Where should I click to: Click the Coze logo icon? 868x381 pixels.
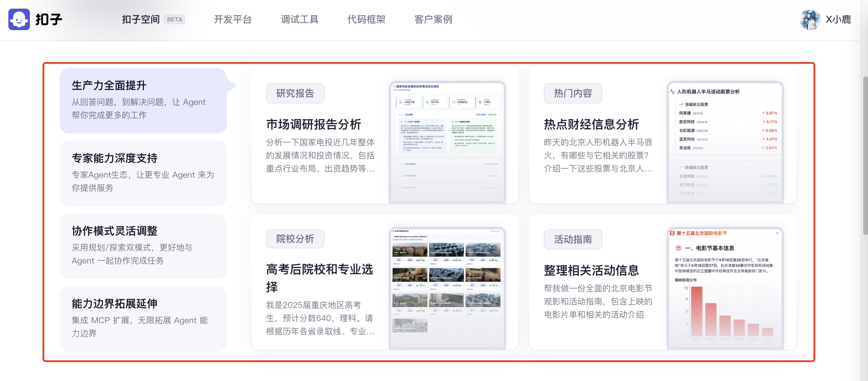tap(19, 19)
